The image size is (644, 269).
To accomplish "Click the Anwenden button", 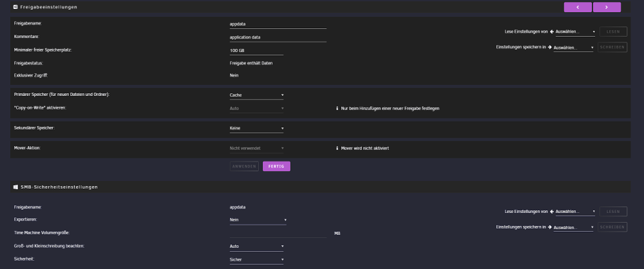I will click(x=244, y=166).
